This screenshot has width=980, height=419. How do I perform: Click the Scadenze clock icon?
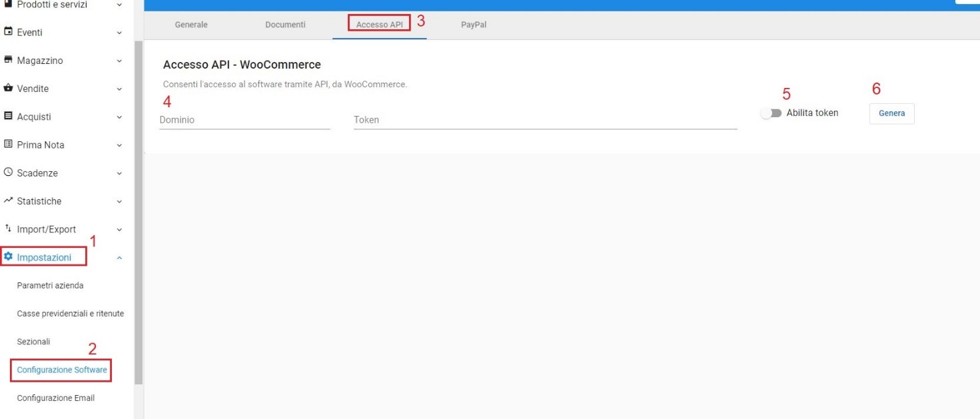click(9, 173)
